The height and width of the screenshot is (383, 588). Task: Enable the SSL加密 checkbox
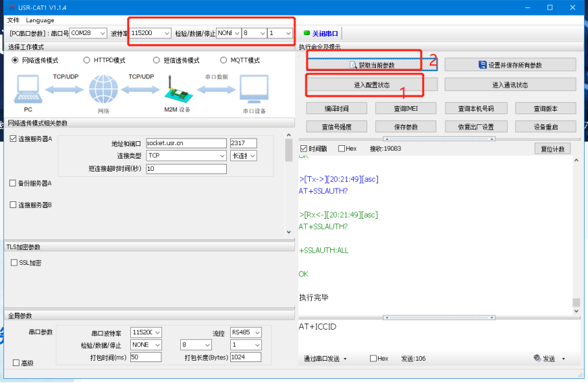pos(15,263)
